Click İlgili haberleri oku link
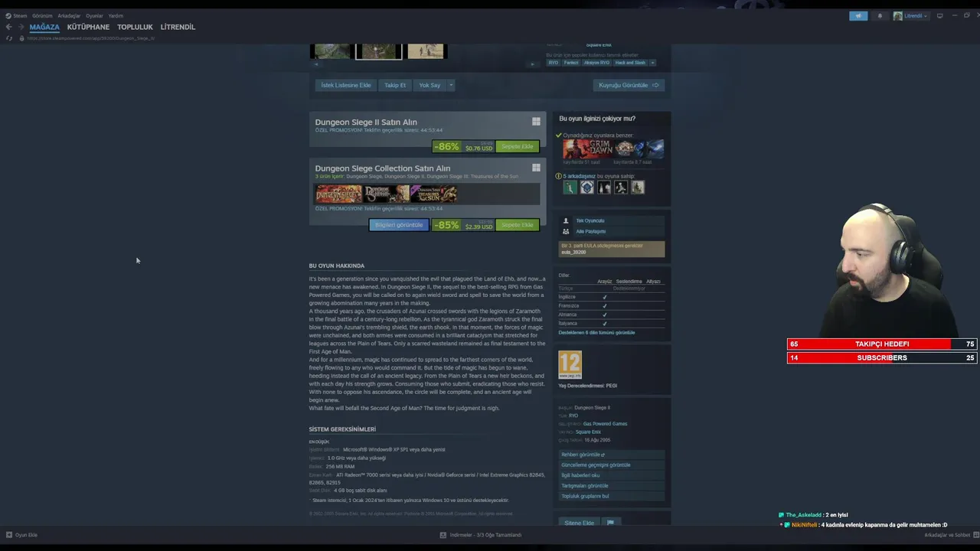The height and width of the screenshot is (551, 980). click(612, 475)
